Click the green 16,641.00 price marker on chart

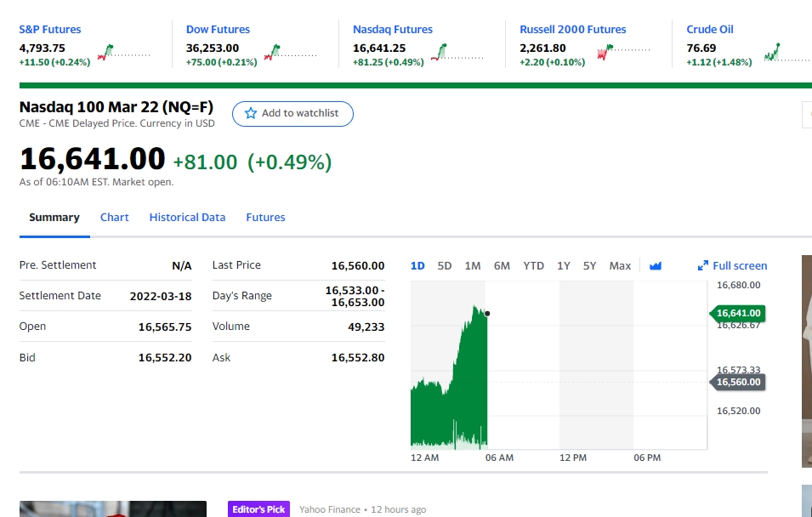point(737,313)
